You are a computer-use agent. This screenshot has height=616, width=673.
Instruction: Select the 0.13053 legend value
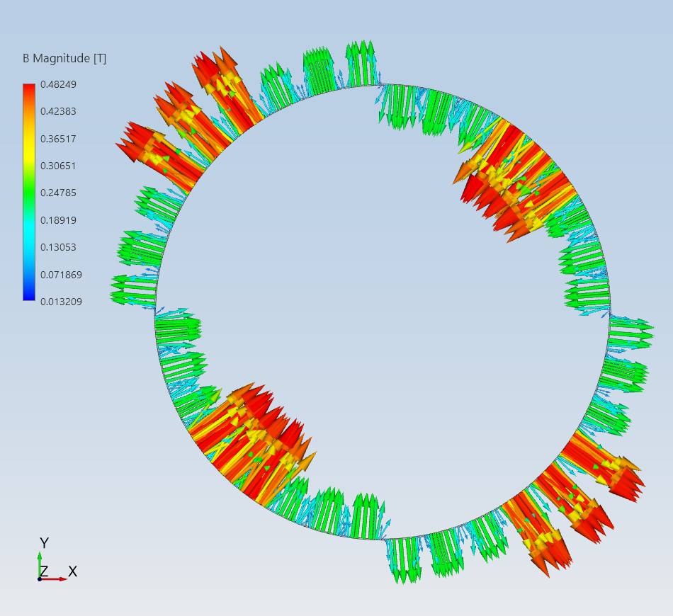pos(58,248)
